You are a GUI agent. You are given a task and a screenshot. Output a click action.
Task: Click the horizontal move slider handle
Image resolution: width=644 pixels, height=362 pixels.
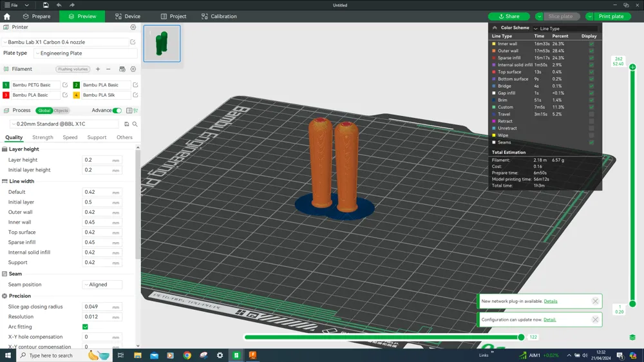(521, 337)
